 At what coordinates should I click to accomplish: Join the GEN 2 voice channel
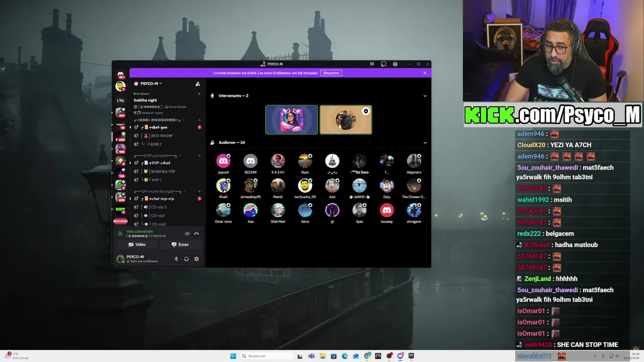(x=168, y=144)
